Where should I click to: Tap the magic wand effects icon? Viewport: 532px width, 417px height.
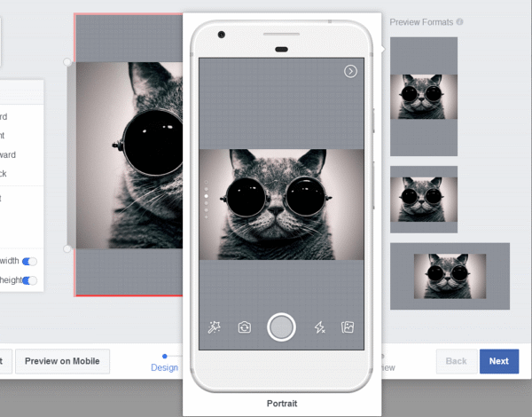pyautogui.click(x=214, y=327)
